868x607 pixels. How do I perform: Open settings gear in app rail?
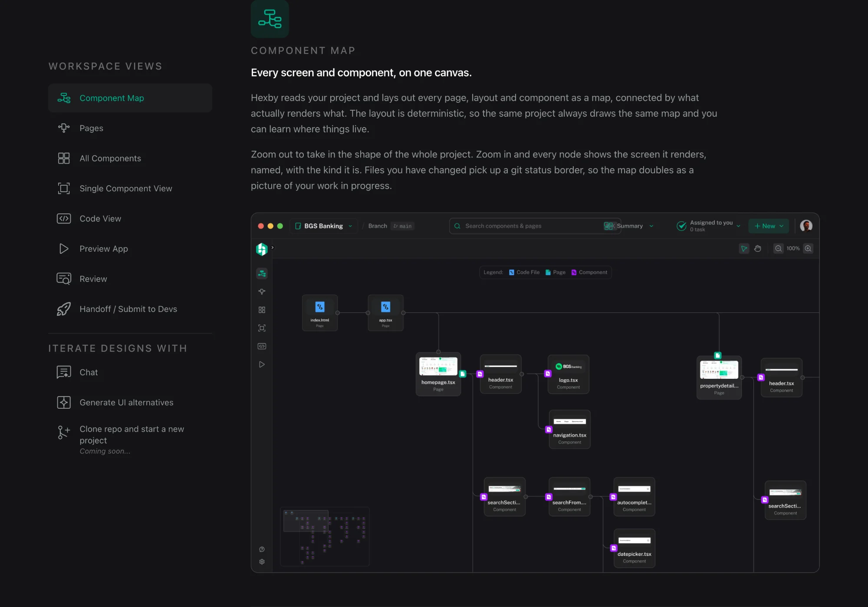262,562
